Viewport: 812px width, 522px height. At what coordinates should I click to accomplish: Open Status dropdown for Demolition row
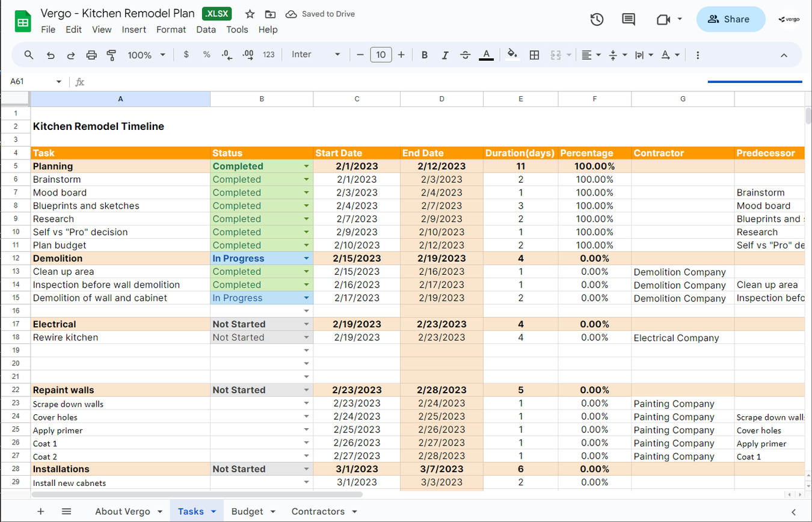(306, 259)
